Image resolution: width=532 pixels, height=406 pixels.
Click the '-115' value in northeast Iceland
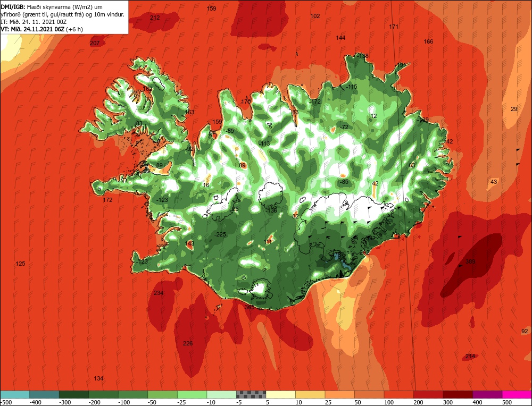pyautogui.click(x=352, y=87)
